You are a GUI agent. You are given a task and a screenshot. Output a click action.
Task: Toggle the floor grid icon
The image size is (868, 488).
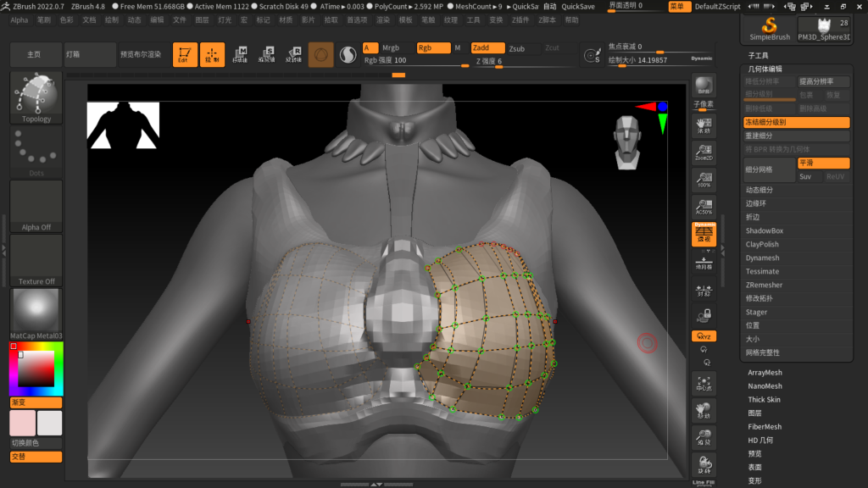[x=704, y=263]
